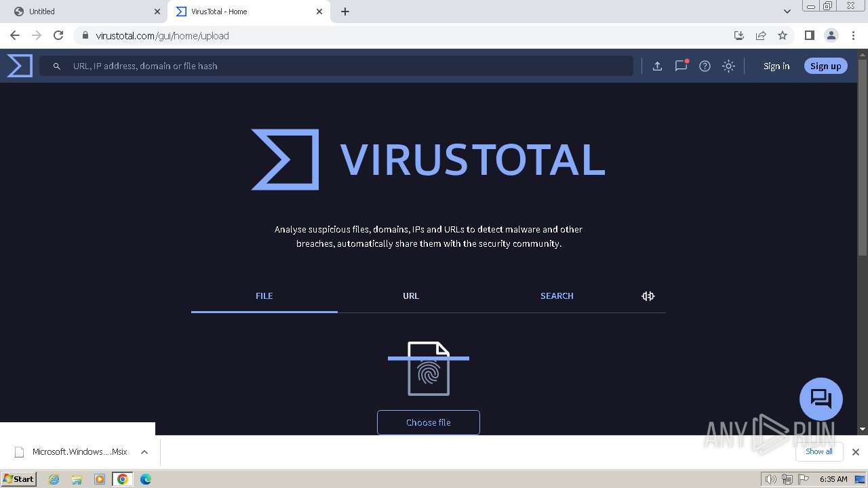Expand the download item options chevron
This screenshot has width=868, height=488.
click(144, 452)
